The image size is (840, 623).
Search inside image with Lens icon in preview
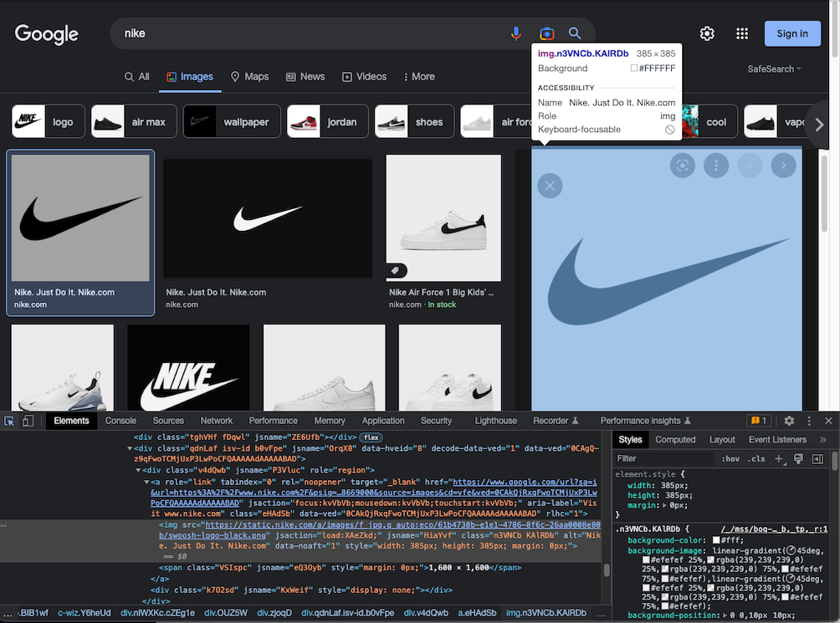[x=683, y=166]
